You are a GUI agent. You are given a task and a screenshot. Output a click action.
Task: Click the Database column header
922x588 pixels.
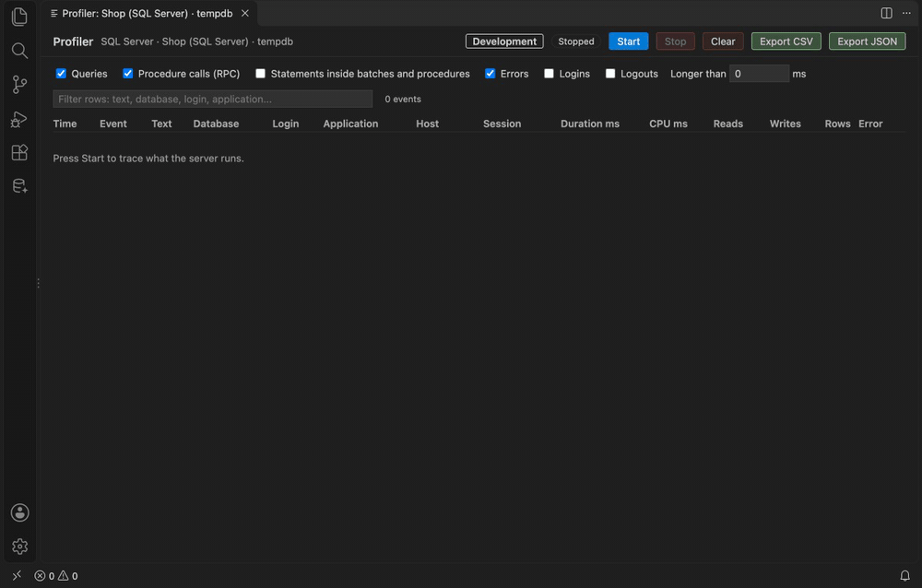[216, 123]
